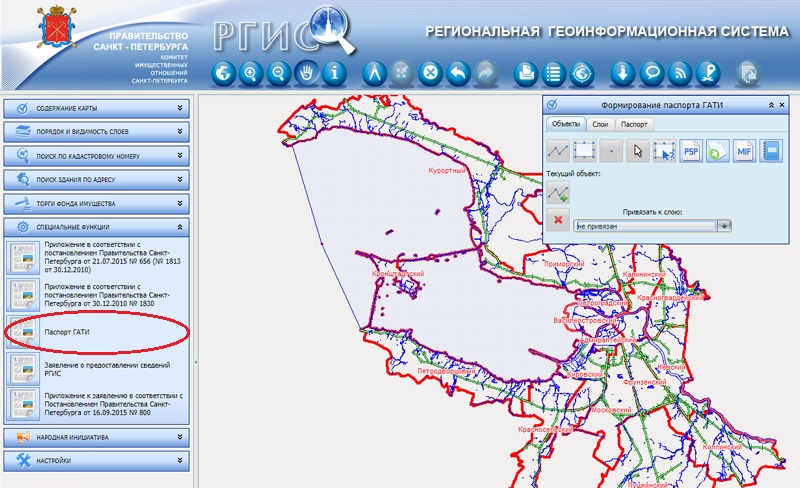
Task: Click the Курортный district label on map
Action: [x=447, y=170]
